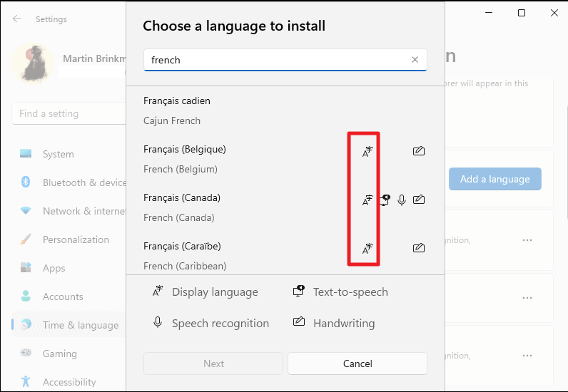Image resolution: width=568 pixels, height=392 pixels.
Task: Click Display language icon in French (Caribbean) row
Action: pos(367,248)
